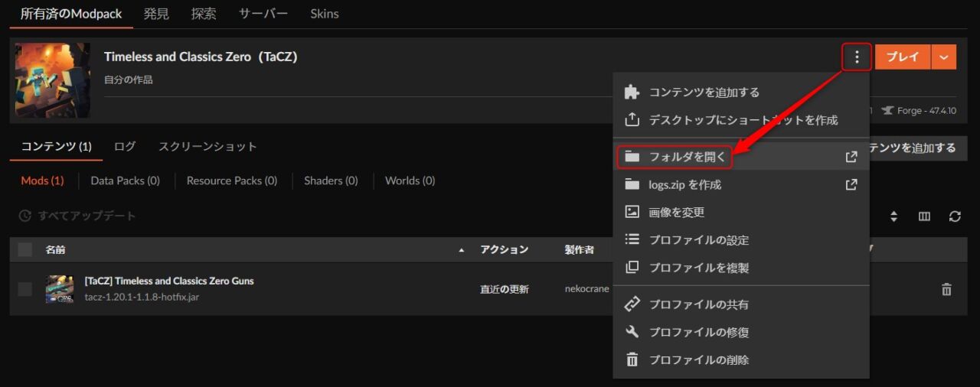Open the 探索 tab
The height and width of the screenshot is (387, 980).
click(x=204, y=14)
